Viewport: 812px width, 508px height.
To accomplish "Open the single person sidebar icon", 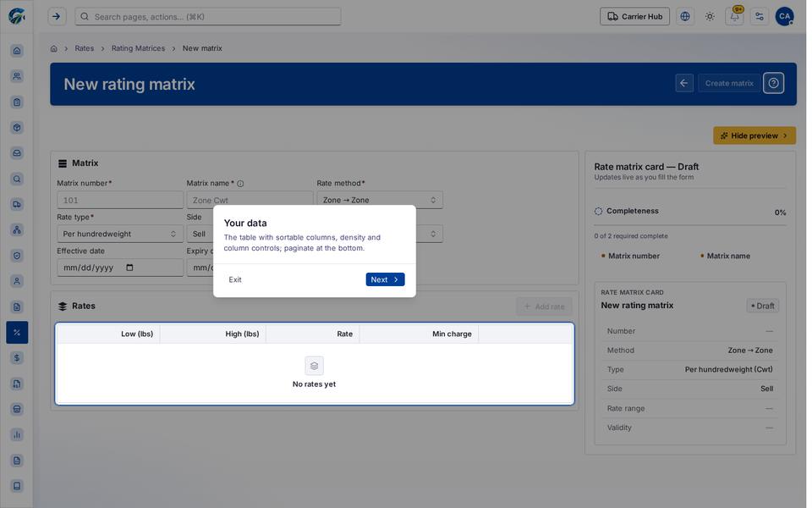I will coord(17,281).
